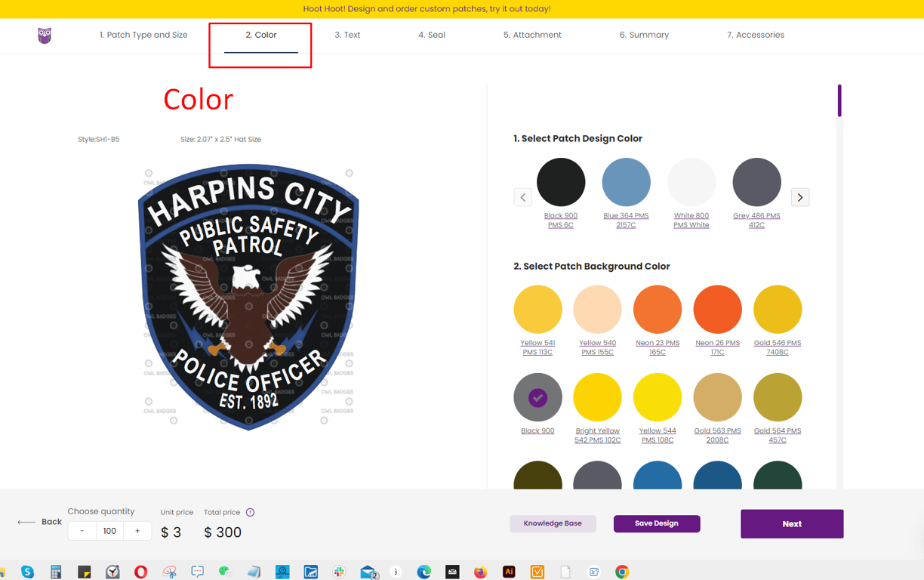The height and width of the screenshot is (580, 924).
Task: Toggle the checked Black 900 background swatch
Action: click(x=537, y=397)
